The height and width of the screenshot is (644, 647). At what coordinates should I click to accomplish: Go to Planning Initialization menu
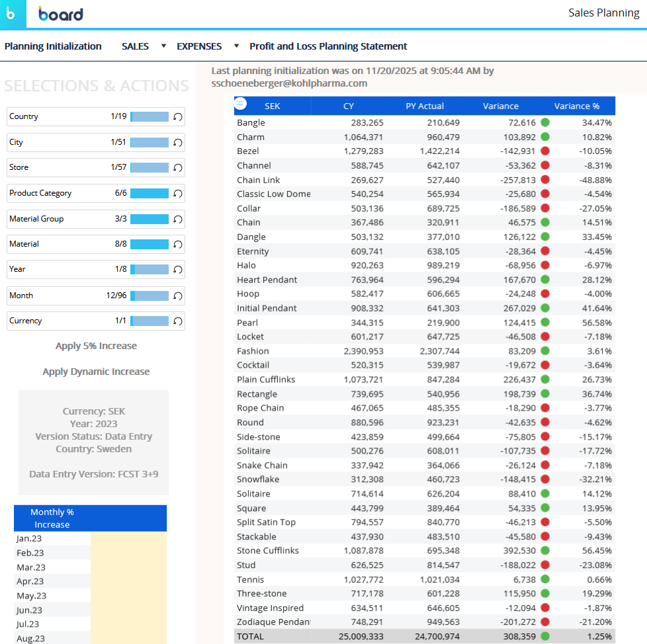(53, 46)
